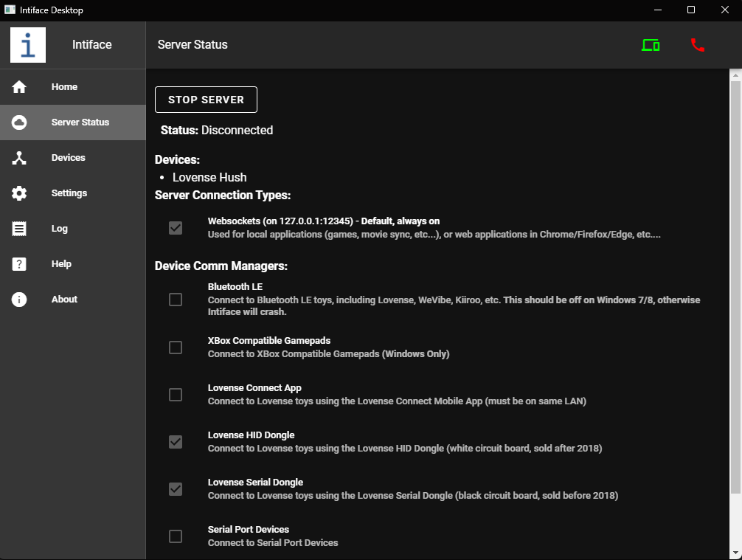The width and height of the screenshot is (742, 560).
Task: Select Server Status in sidebar
Action: coord(73,122)
